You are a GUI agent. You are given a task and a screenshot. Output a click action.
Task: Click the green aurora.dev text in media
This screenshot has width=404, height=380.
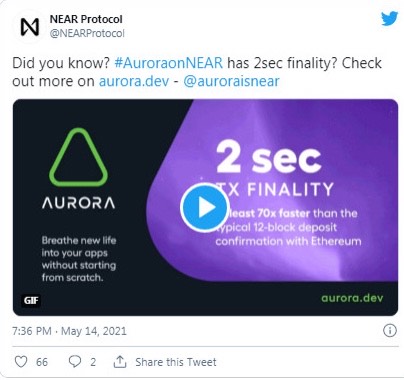click(352, 298)
